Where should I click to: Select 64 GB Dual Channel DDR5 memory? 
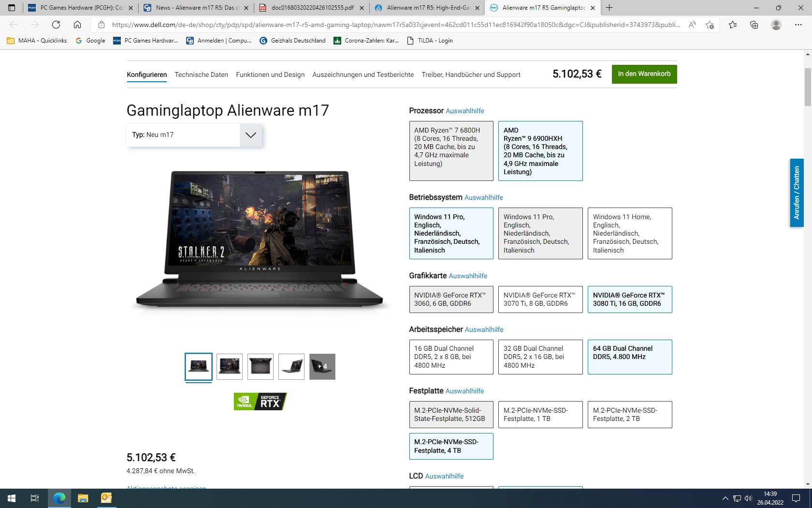point(630,357)
